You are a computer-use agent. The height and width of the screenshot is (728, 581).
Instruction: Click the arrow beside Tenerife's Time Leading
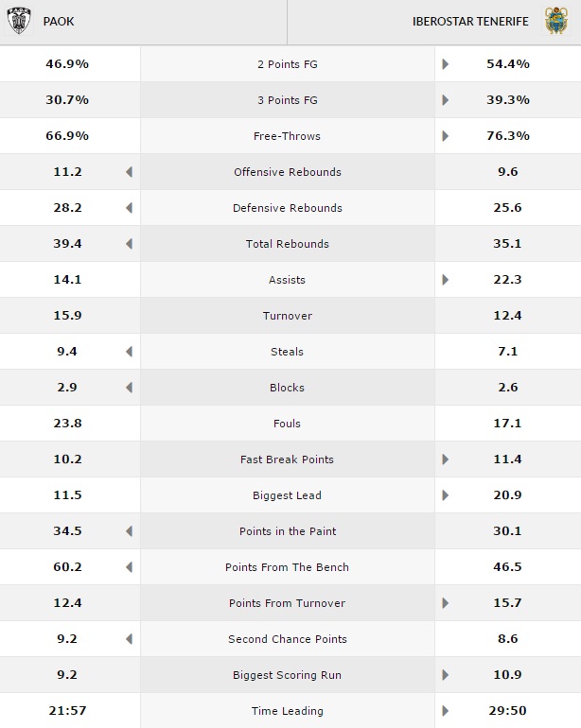[x=446, y=711]
